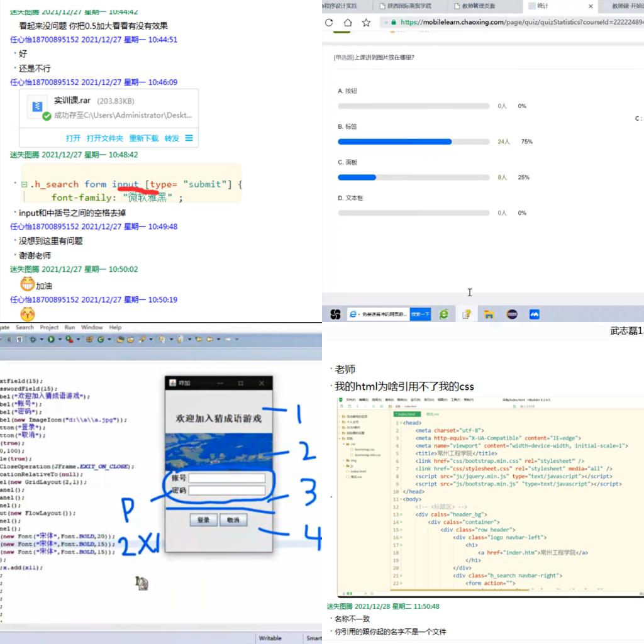Click the 账号 text field in the Java login dialog
Image resolution: width=644 pixels, height=644 pixels.
pos(226,478)
